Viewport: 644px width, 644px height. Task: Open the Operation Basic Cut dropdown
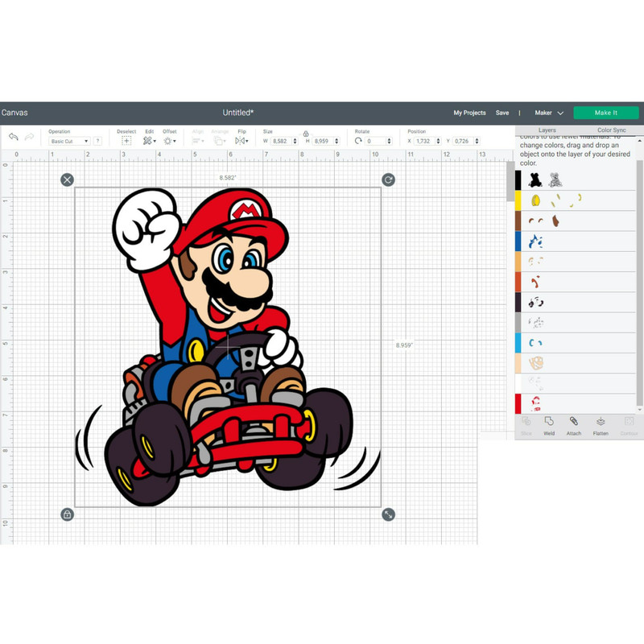coord(68,141)
